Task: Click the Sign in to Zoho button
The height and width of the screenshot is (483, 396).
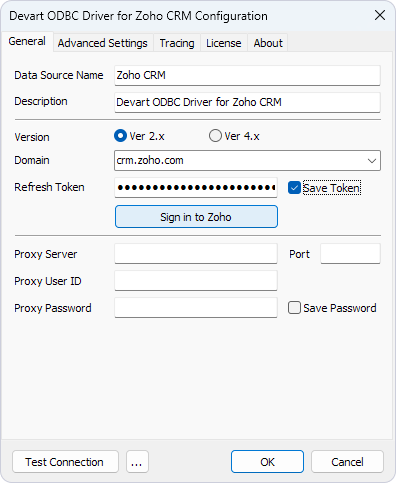Action: coord(196,217)
